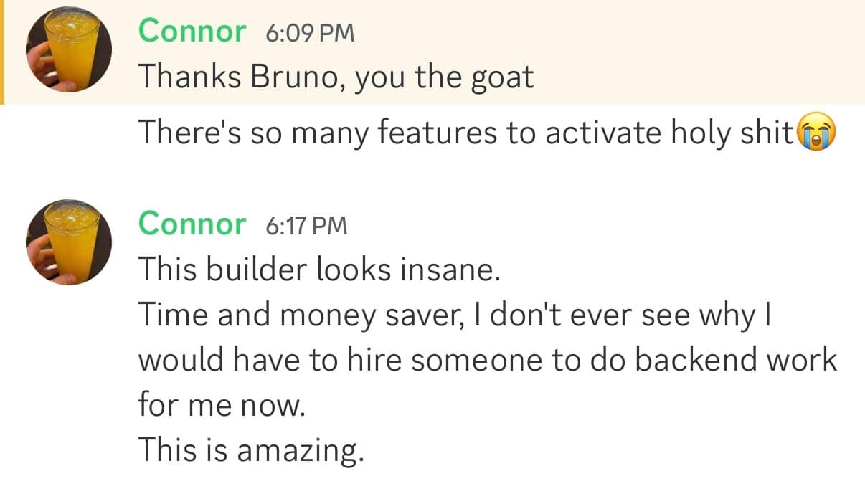Click the "There's so many features" message

point(466,133)
